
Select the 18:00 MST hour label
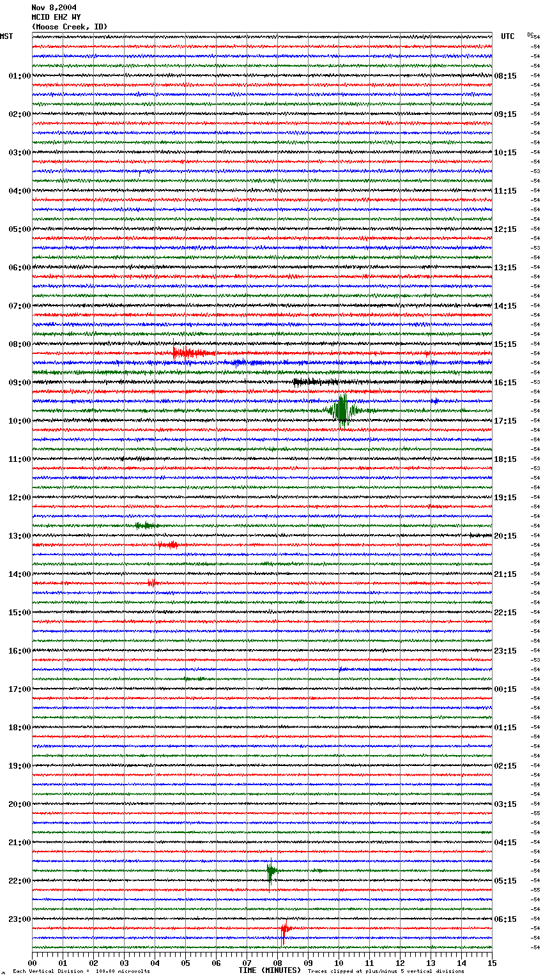point(20,728)
